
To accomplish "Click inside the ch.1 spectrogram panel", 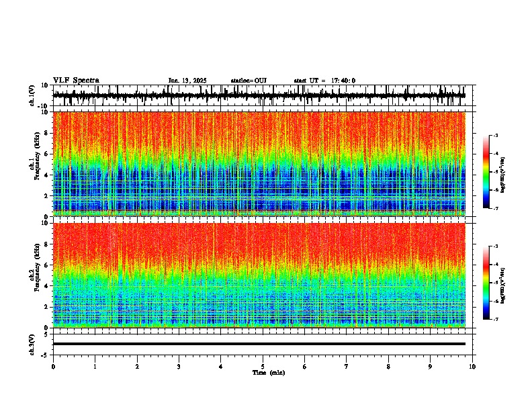I will 259,164.
